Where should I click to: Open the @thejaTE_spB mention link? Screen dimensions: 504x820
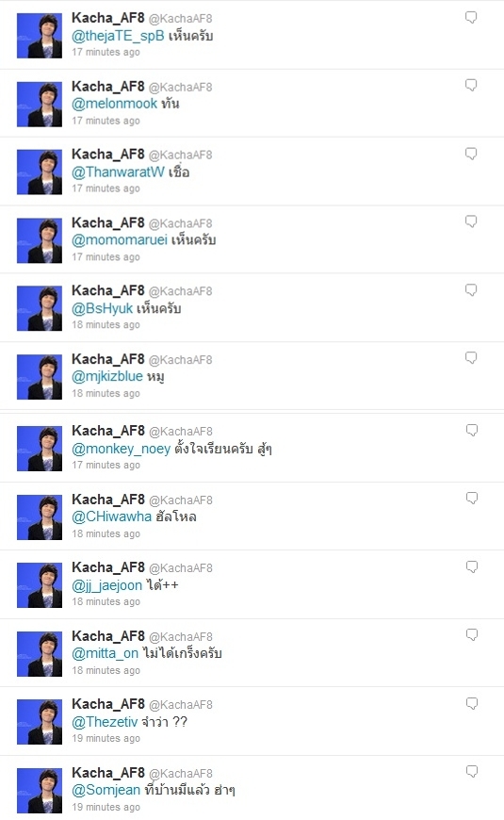tap(118, 36)
